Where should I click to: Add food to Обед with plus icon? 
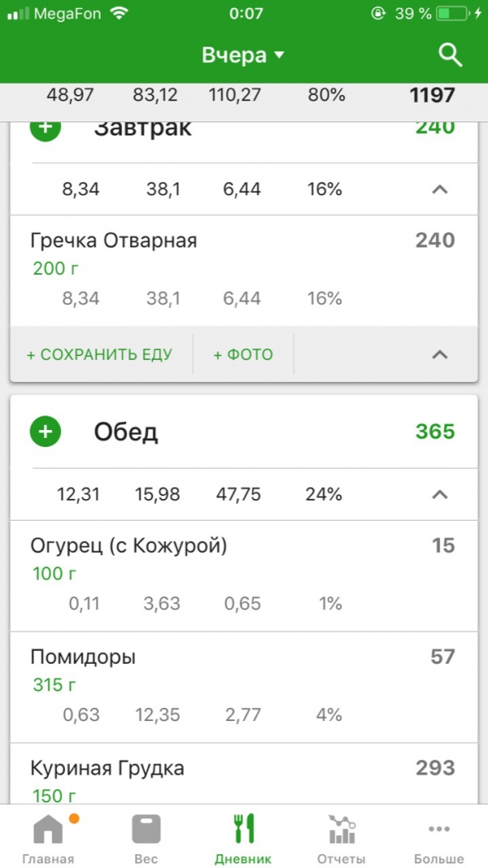45,432
